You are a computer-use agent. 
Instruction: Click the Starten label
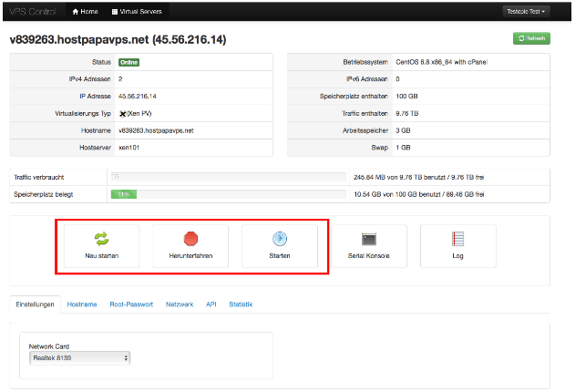coord(280,256)
